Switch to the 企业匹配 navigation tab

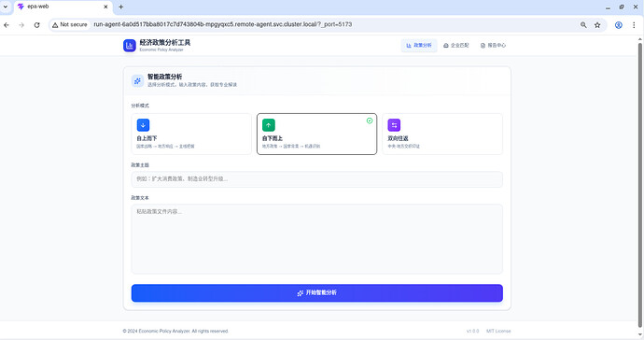pos(455,45)
